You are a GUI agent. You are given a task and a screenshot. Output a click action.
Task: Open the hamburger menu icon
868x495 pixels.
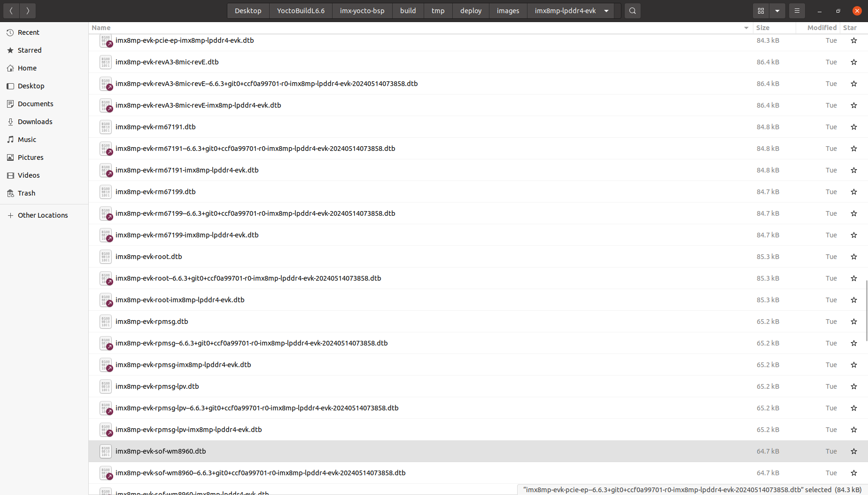[x=797, y=10]
